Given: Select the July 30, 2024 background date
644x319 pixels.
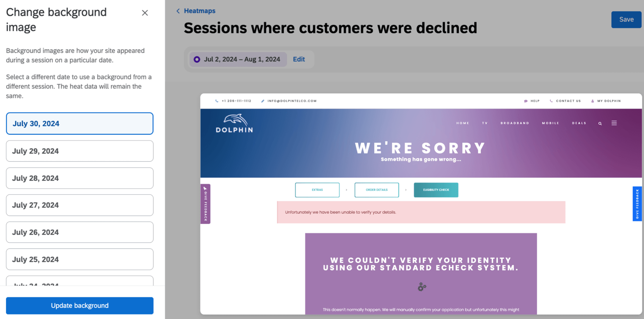Looking at the screenshot, I should [x=80, y=124].
